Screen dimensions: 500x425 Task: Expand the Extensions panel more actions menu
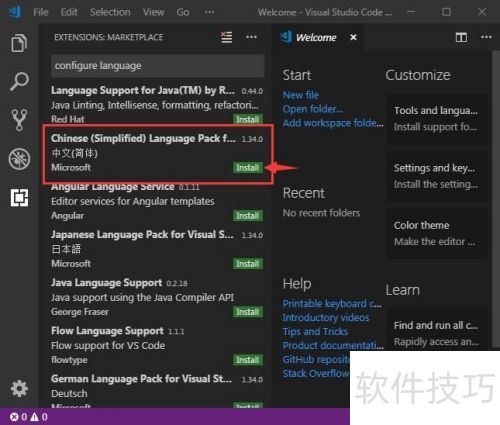pyautogui.click(x=251, y=37)
